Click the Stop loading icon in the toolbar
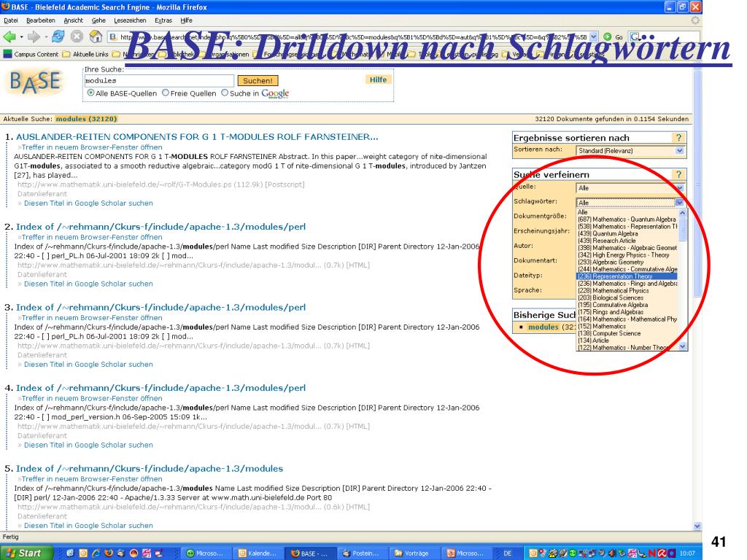This screenshot has width=747, height=560. click(x=77, y=36)
